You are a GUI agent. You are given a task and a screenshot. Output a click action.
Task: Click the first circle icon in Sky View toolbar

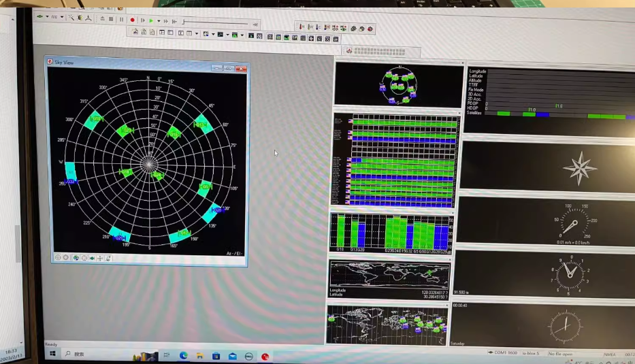pos(58,257)
